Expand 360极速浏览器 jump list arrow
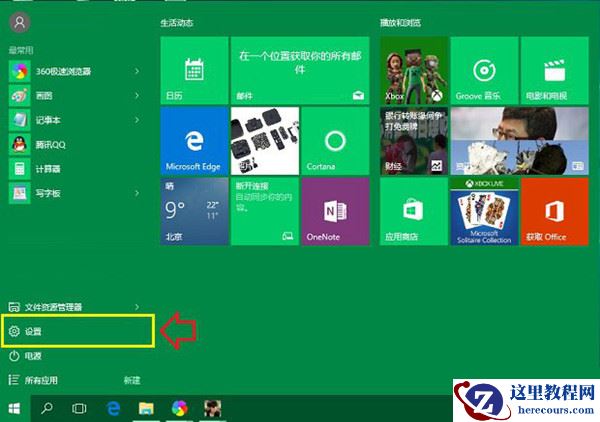 click(137, 71)
